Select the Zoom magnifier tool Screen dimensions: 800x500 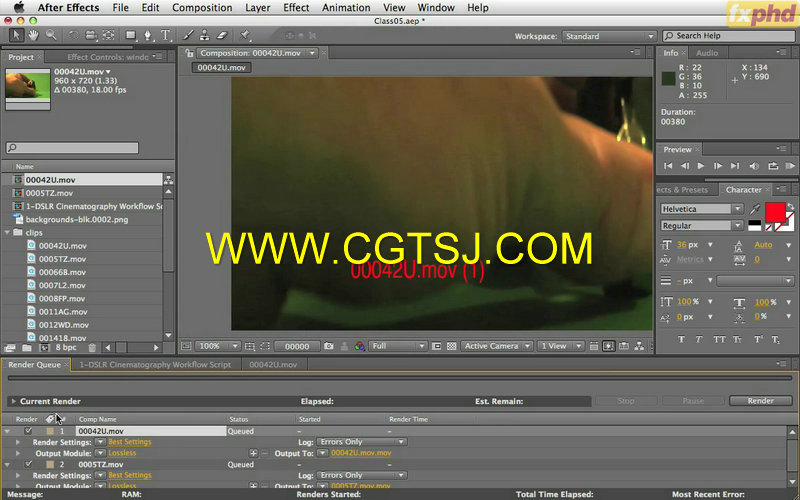(51, 35)
